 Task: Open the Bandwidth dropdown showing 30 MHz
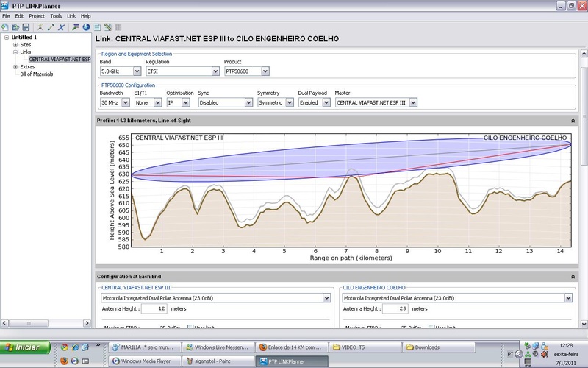(x=125, y=103)
